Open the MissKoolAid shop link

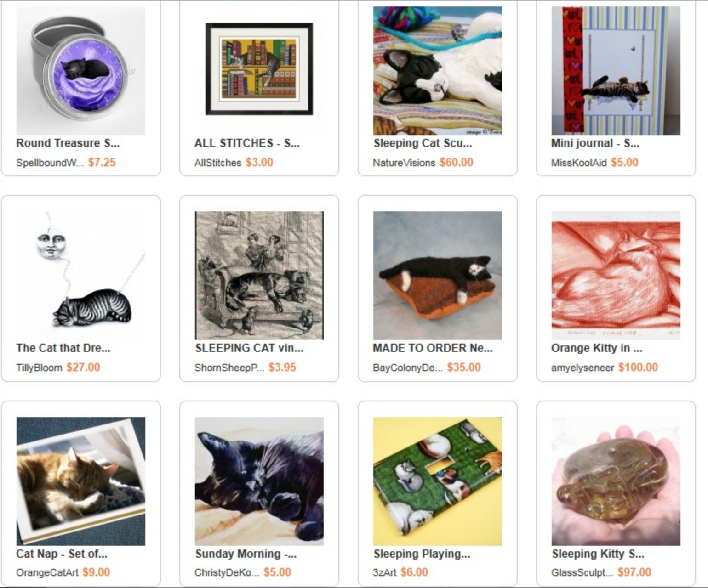tap(579, 163)
